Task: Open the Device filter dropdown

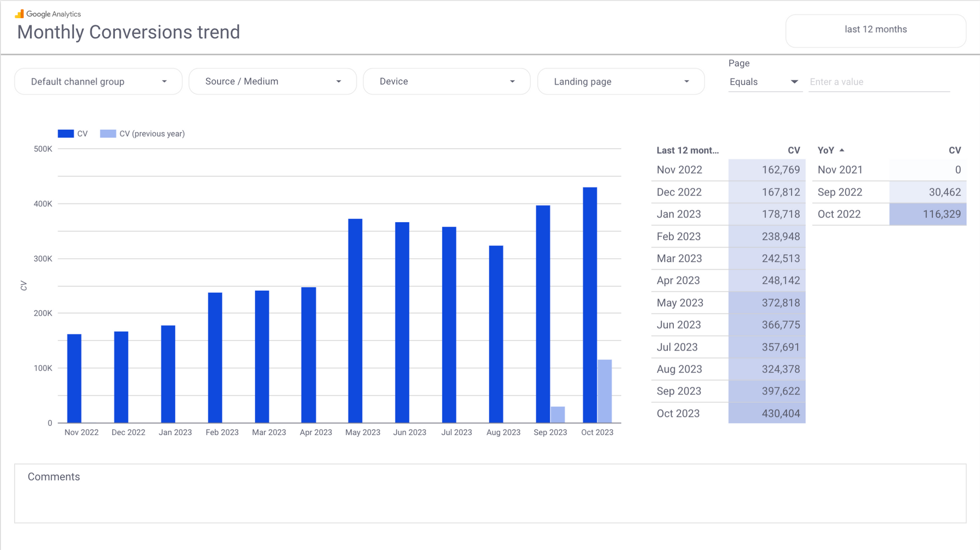Action: click(x=447, y=82)
